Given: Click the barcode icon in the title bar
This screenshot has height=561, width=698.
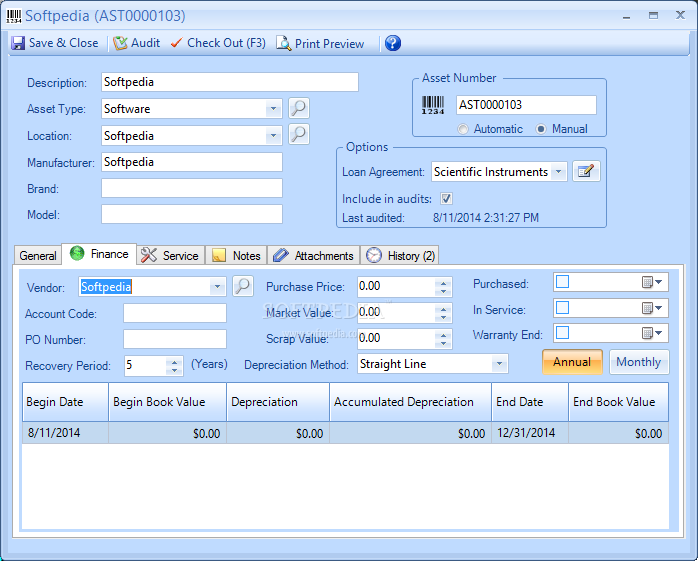Looking at the screenshot, I should [14, 16].
